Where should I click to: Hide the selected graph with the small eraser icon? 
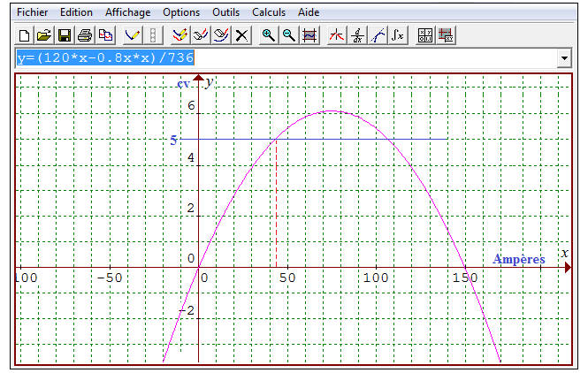[200, 35]
